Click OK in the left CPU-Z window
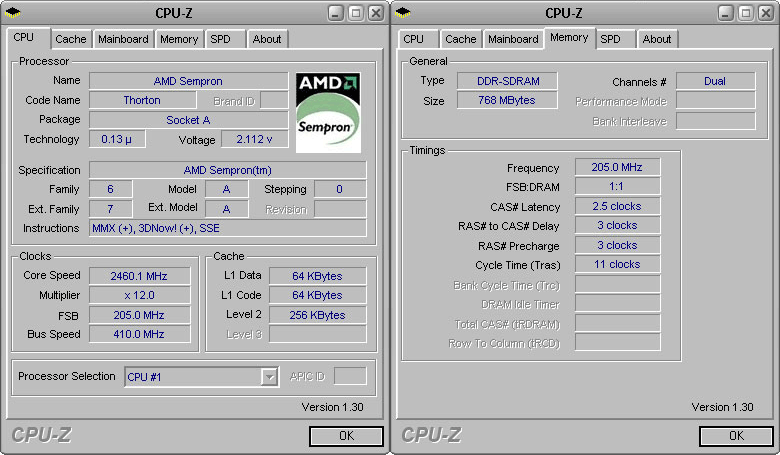Screen dimensions: 780x455 346,436
